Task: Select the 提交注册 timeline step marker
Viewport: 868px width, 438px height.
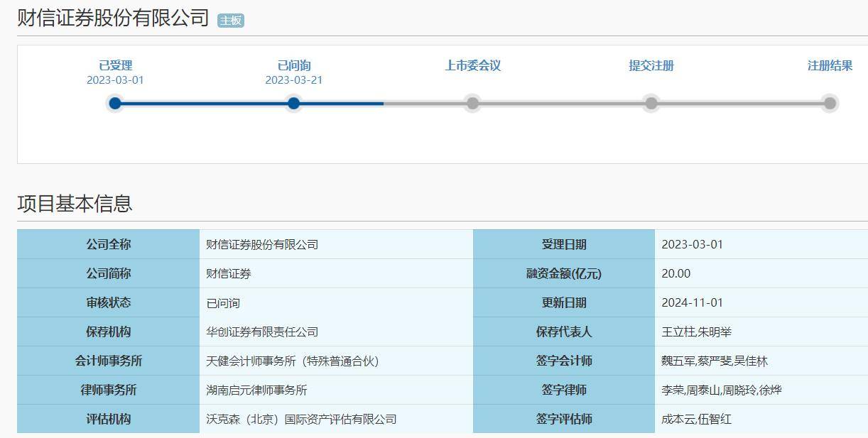Action: tap(651, 104)
